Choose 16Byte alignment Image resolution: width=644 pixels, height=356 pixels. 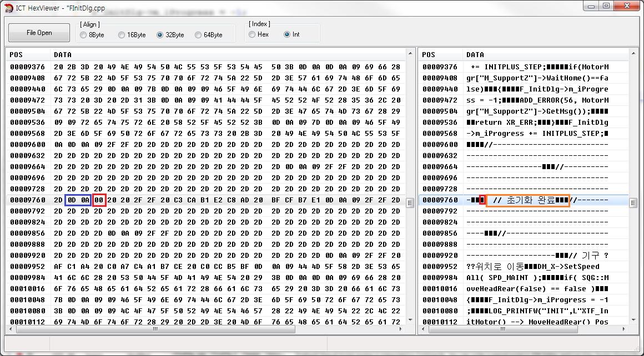122,35
